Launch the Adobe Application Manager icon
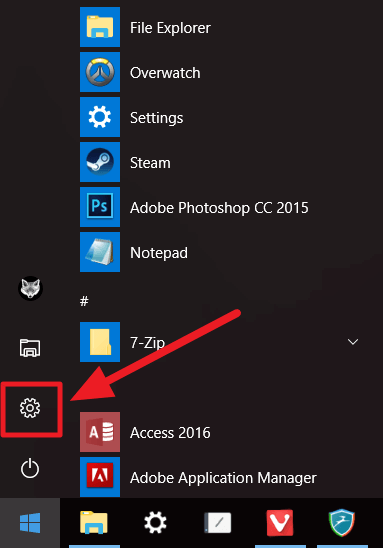 100,477
